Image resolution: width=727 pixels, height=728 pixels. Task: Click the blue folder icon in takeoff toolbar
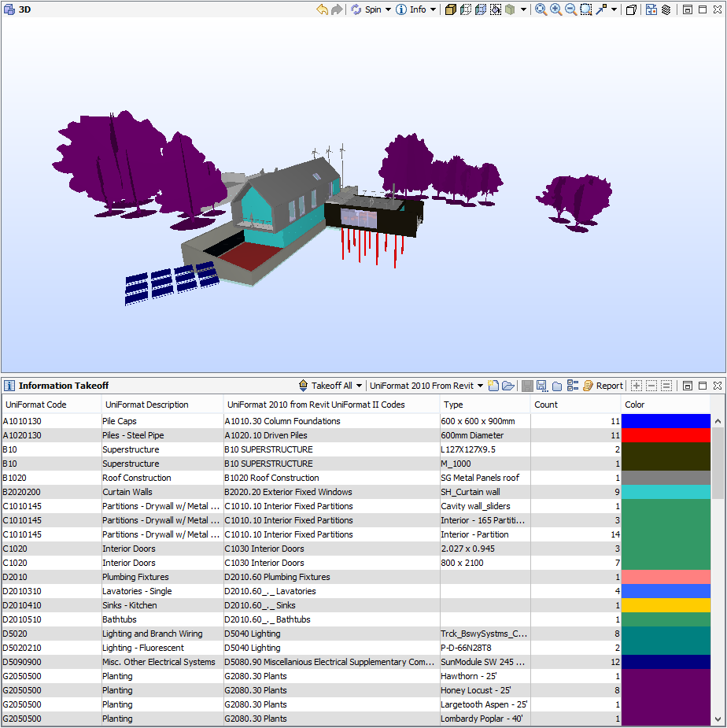tap(557, 386)
